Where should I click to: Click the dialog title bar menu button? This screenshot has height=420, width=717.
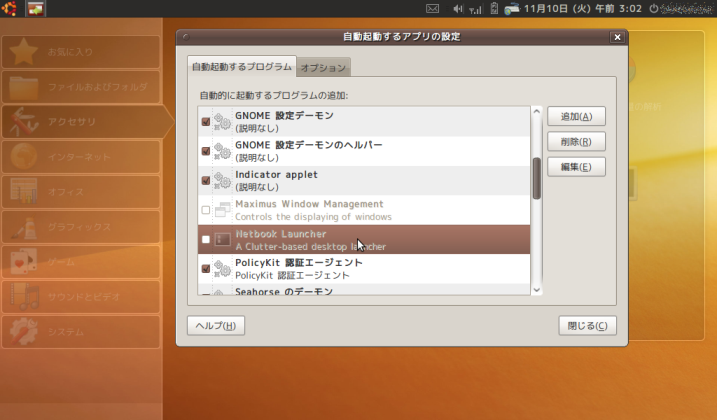[x=186, y=37]
